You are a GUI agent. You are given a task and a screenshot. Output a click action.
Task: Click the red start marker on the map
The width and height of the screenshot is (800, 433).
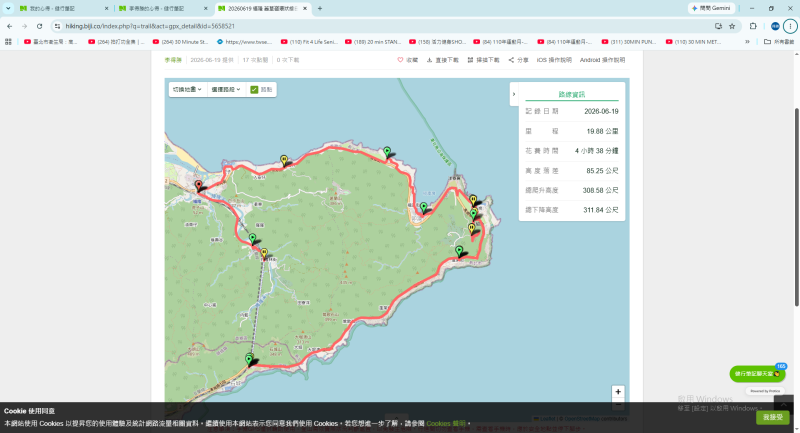(x=198, y=186)
